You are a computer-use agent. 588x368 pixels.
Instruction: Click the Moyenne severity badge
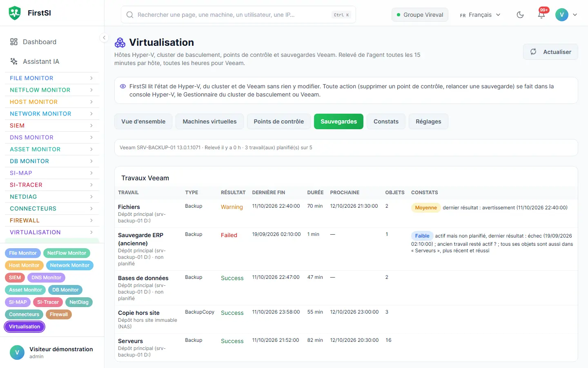click(426, 208)
